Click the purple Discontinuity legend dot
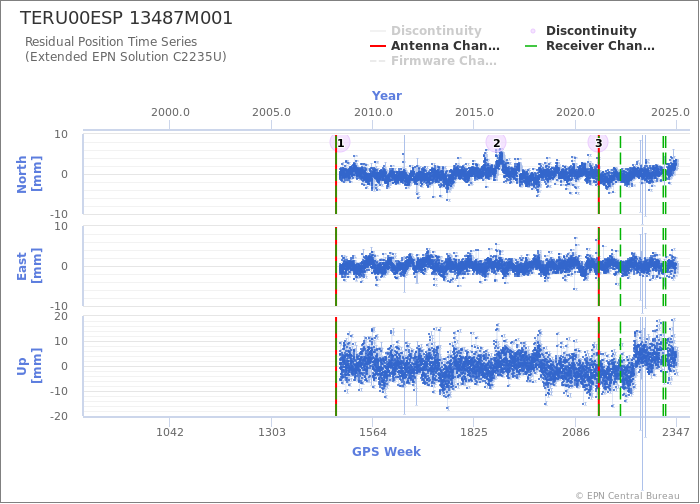Image resolution: width=700 pixels, height=504 pixels. point(533,31)
